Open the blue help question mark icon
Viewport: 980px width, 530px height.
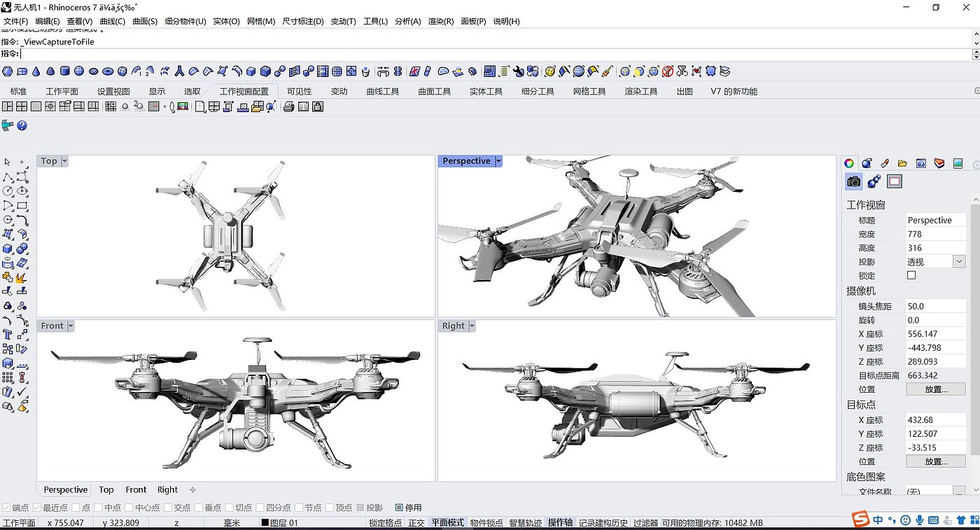(22, 125)
